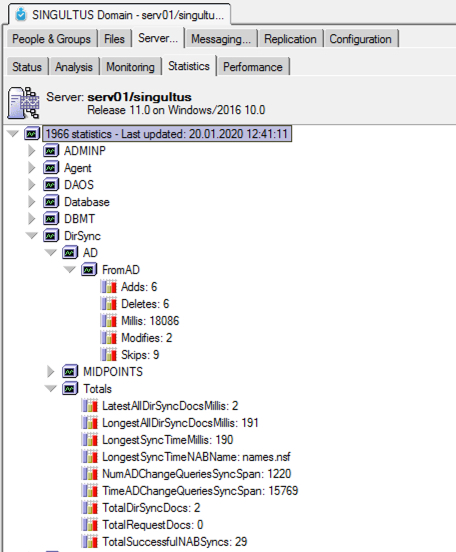
Task: Select the '1966 statistics - Last updated' row
Action: pos(167,134)
